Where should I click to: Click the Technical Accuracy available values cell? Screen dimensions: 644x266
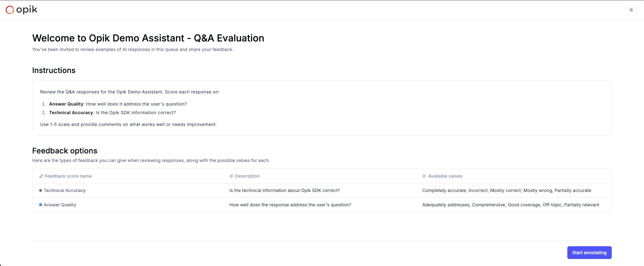tap(507, 190)
